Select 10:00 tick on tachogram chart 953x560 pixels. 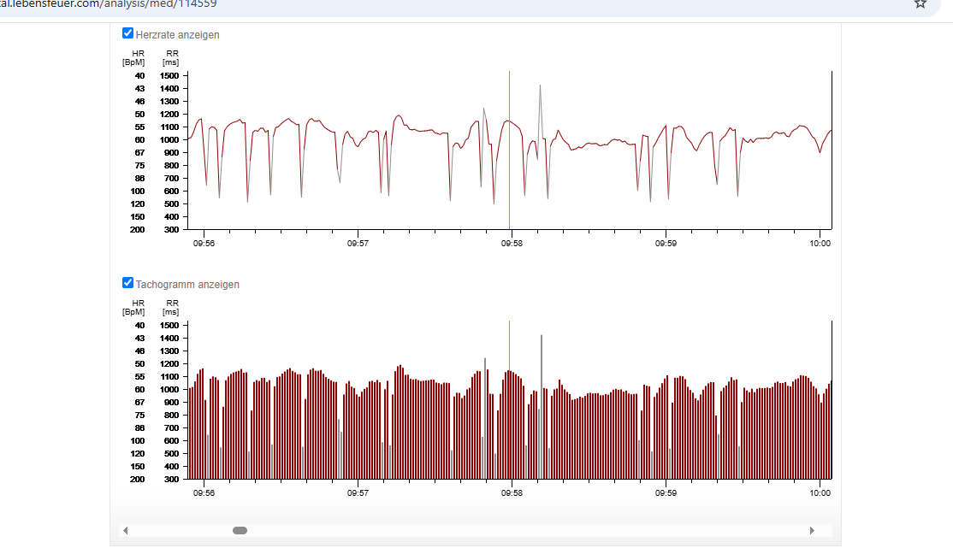pyautogui.click(x=820, y=493)
